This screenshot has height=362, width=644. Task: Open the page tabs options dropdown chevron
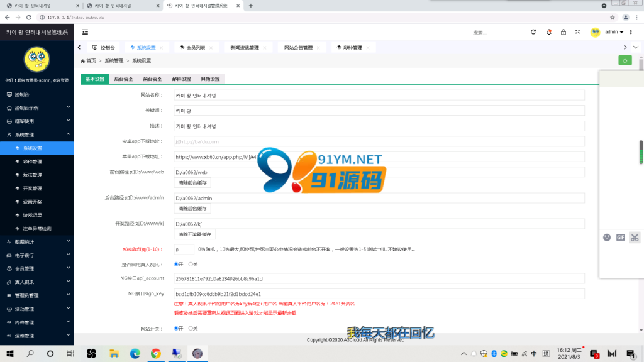(636, 48)
